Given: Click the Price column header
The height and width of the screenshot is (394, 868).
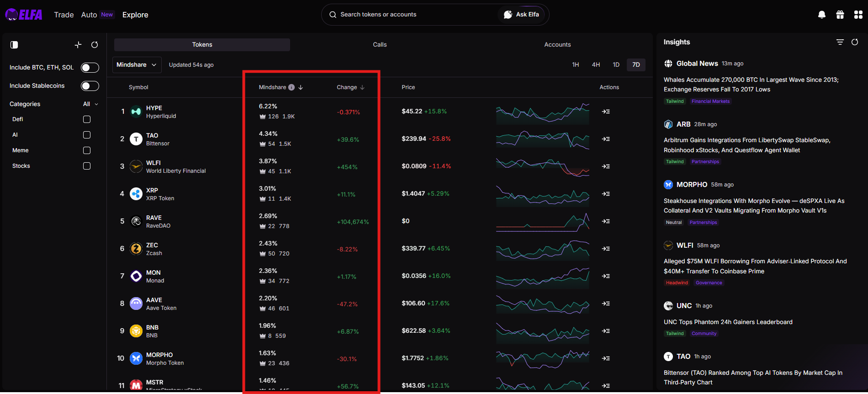Looking at the screenshot, I should (408, 87).
